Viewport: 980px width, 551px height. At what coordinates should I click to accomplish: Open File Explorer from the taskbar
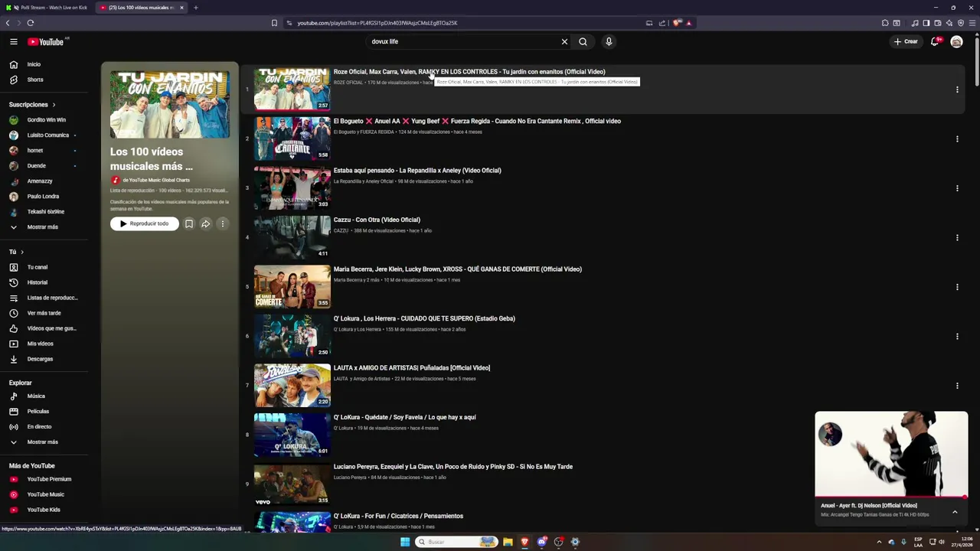pos(508,542)
